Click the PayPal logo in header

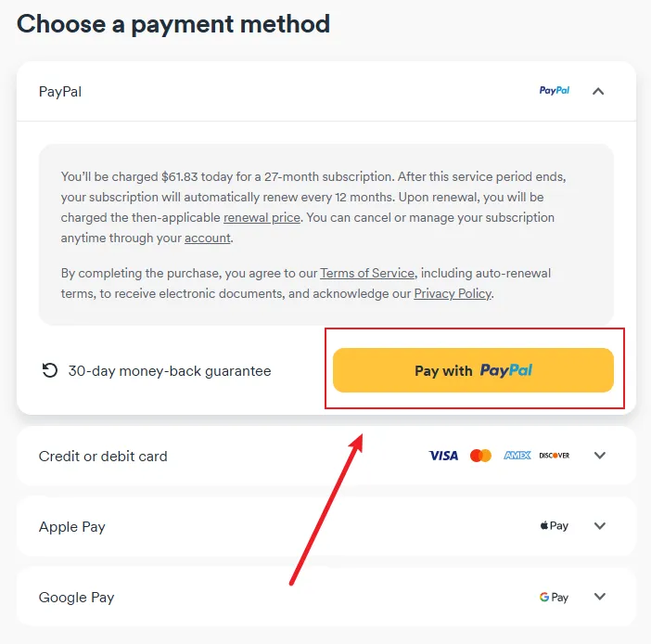pos(555,91)
